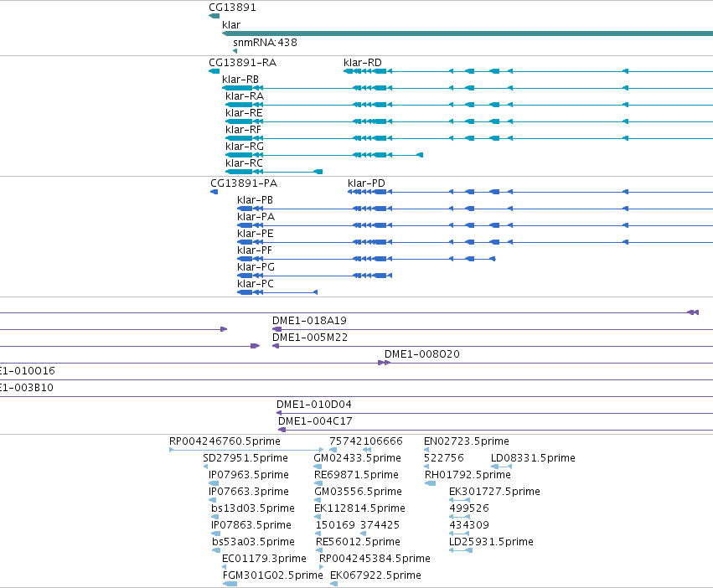
Task: Click the IP07963.5prime EST label
Action: (x=249, y=475)
